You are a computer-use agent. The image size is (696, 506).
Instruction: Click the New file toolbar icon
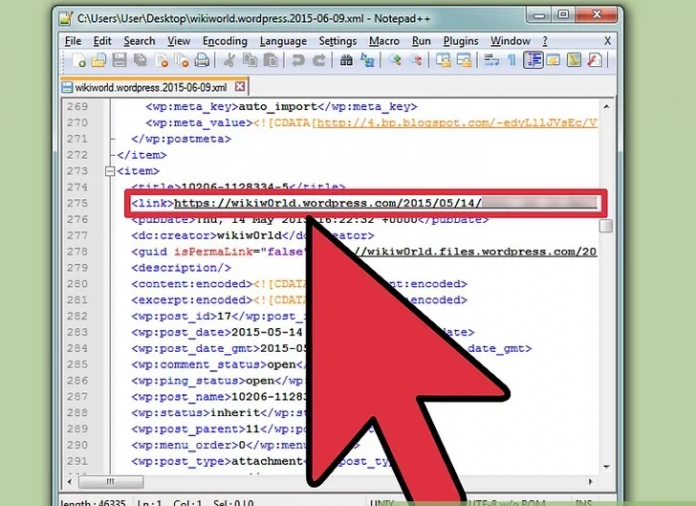(x=75, y=62)
